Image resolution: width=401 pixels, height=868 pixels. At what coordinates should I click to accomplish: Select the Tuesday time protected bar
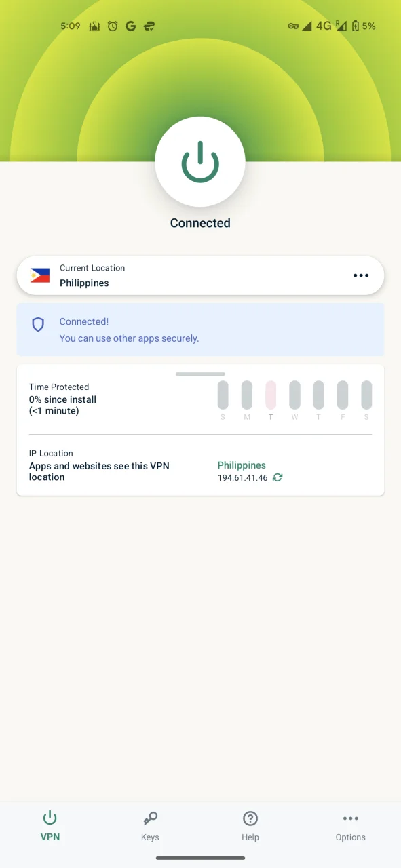click(x=271, y=395)
